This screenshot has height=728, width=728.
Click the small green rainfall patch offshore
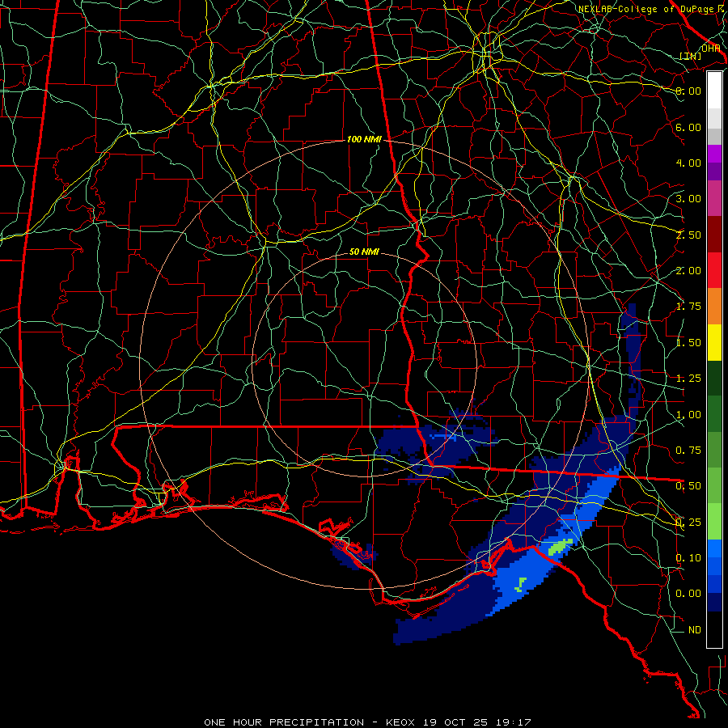coord(521,585)
